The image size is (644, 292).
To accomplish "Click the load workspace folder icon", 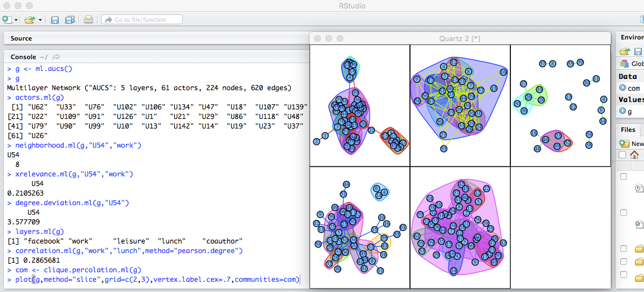I will coord(625,51).
